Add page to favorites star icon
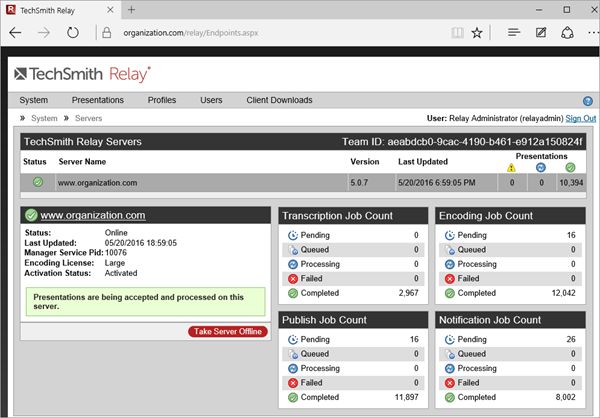The width and height of the screenshot is (600, 418). tap(477, 33)
